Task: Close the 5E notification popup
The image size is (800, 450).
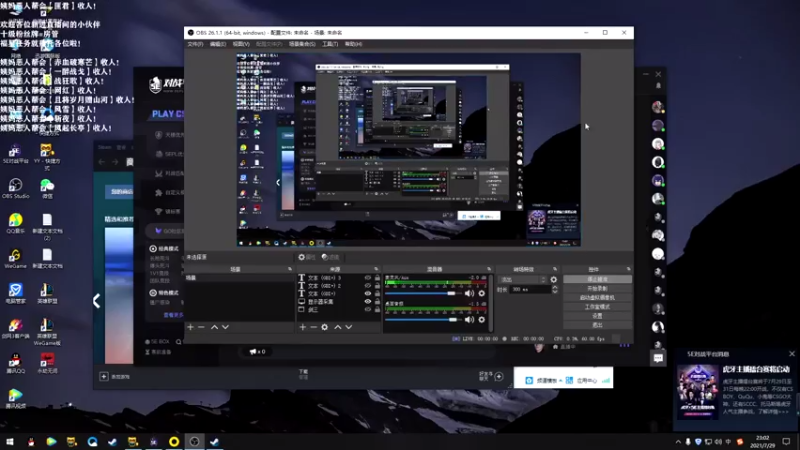Action: [x=792, y=354]
